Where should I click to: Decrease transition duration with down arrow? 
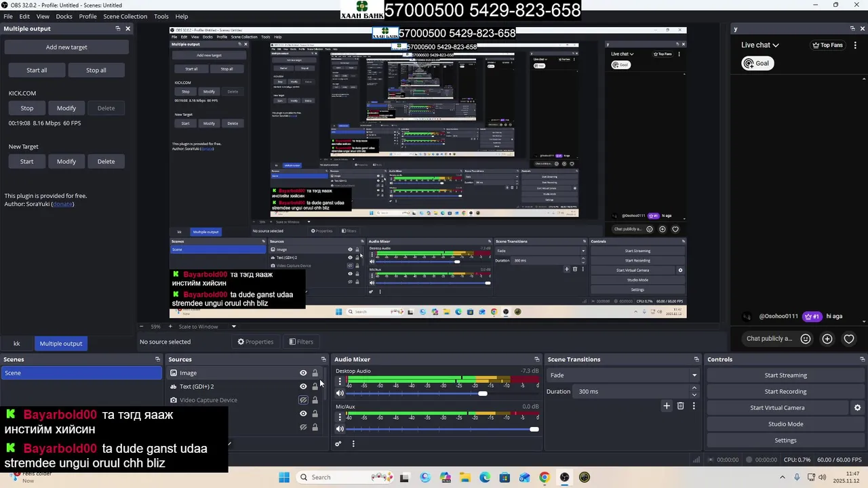click(694, 394)
